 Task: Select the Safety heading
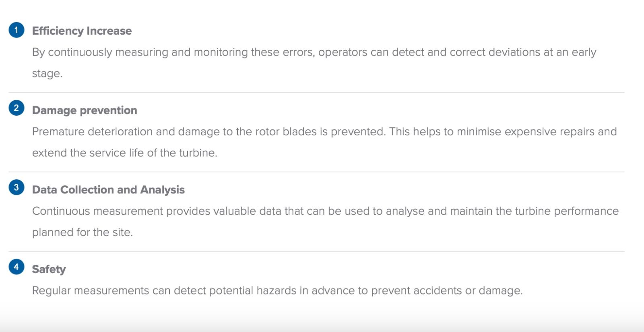pyautogui.click(x=49, y=269)
